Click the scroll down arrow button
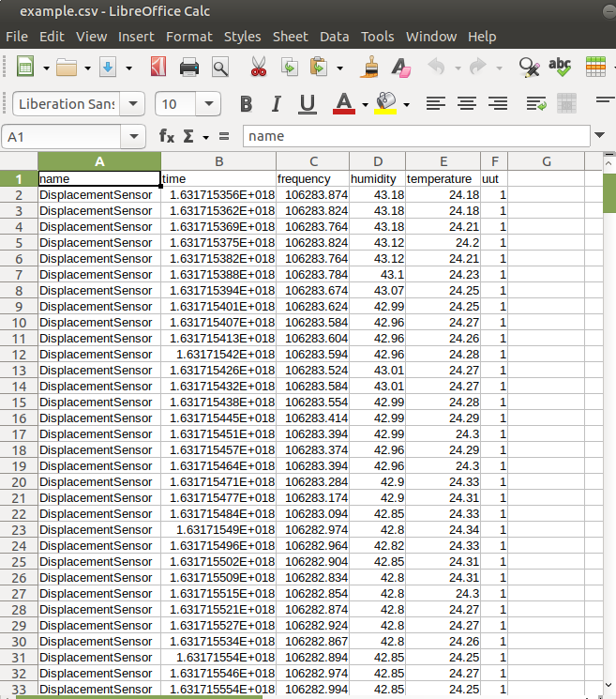 [x=608, y=686]
